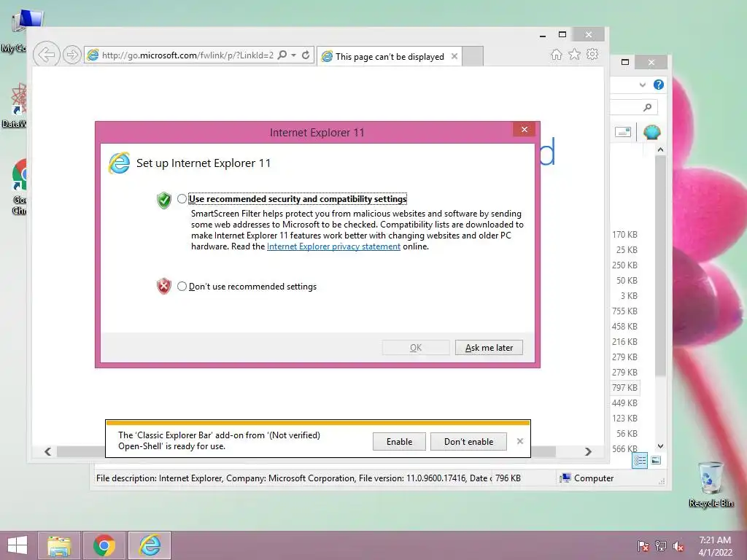This screenshot has height=560, width=747.
Task: Switch to This page can't be displayed tab
Action: pos(390,56)
